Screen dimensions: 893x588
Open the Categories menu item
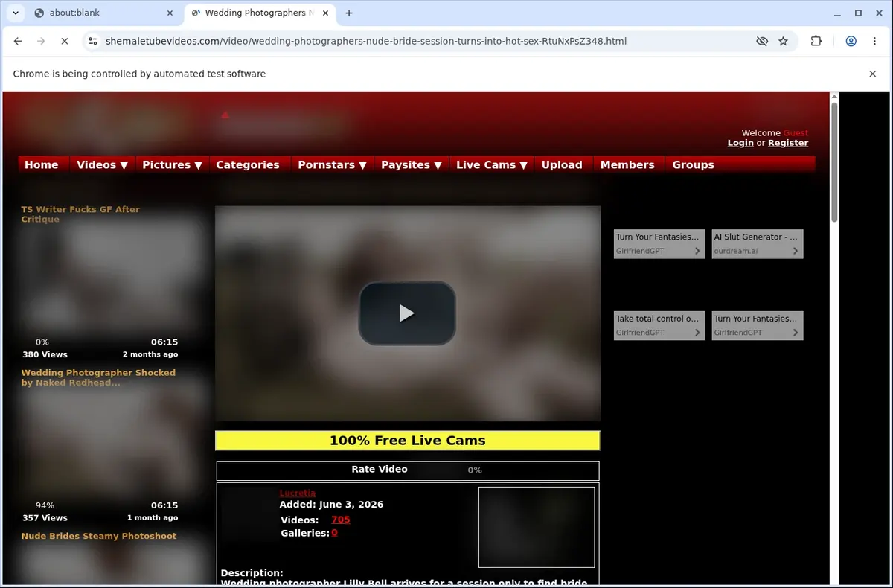click(248, 164)
